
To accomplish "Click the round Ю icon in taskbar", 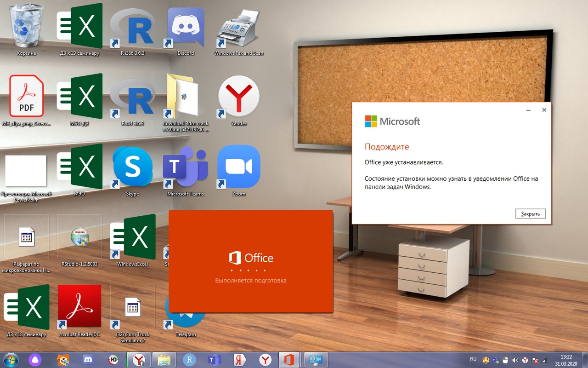I will [x=113, y=360].
